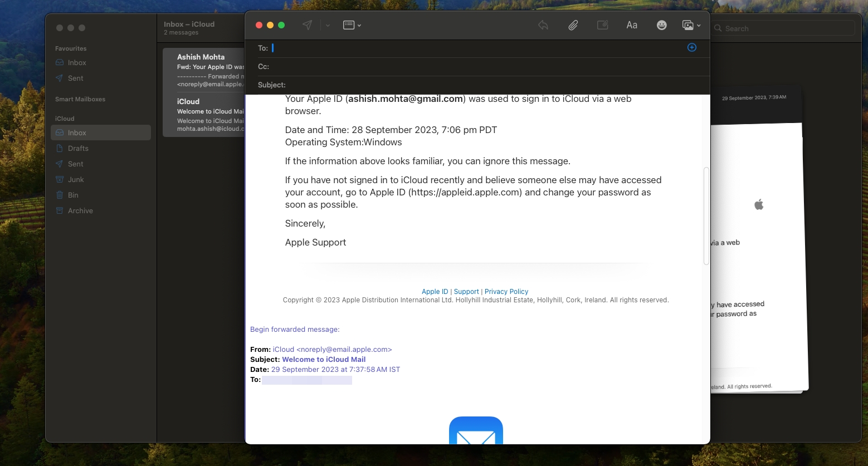
Task: Send the email using the paper plane icon
Action: 307,24
